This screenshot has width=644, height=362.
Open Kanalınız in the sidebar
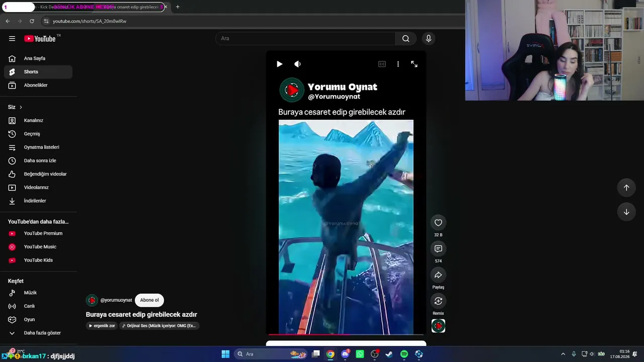pos(38,121)
